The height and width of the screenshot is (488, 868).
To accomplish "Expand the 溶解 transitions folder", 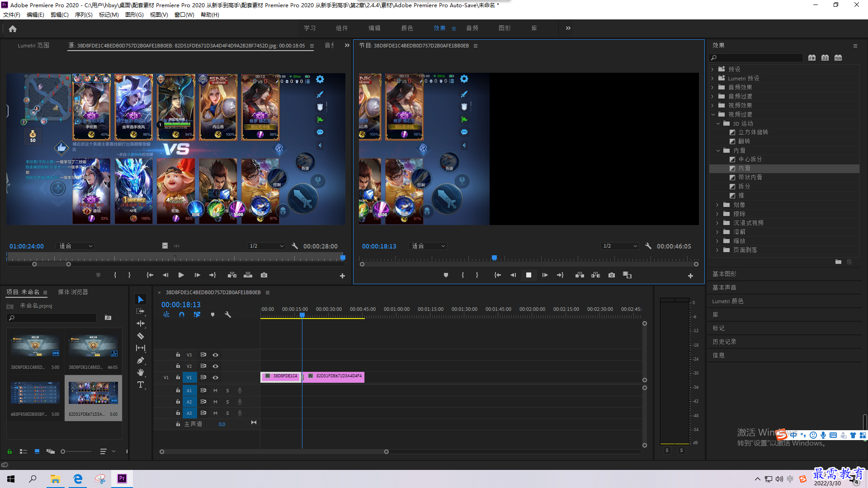I will (x=717, y=232).
